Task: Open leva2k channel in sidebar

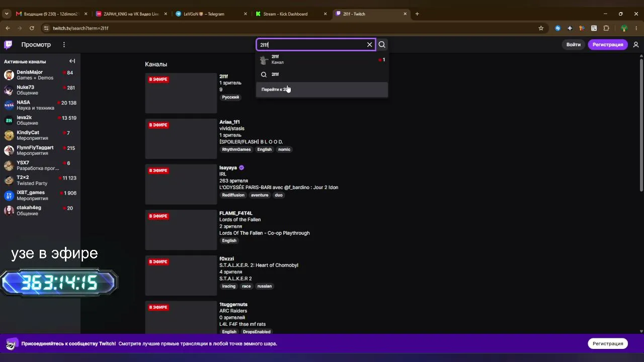Action: 40,120
